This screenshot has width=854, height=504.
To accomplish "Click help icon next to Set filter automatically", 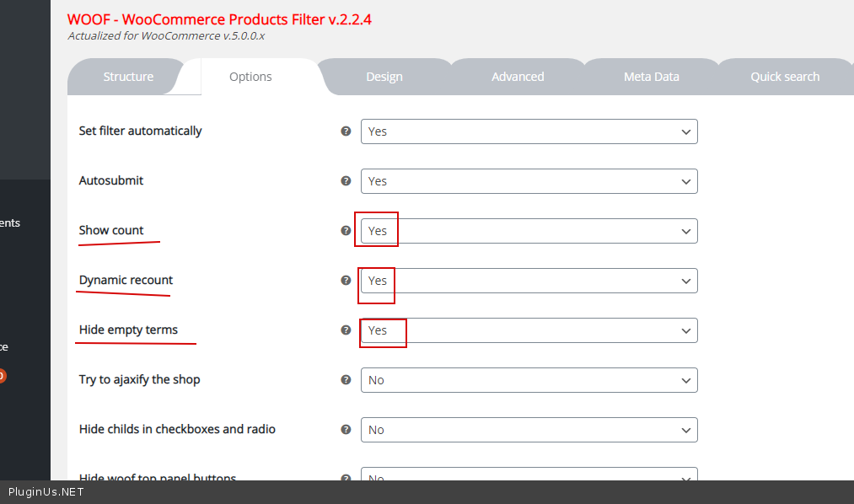I will coord(346,131).
